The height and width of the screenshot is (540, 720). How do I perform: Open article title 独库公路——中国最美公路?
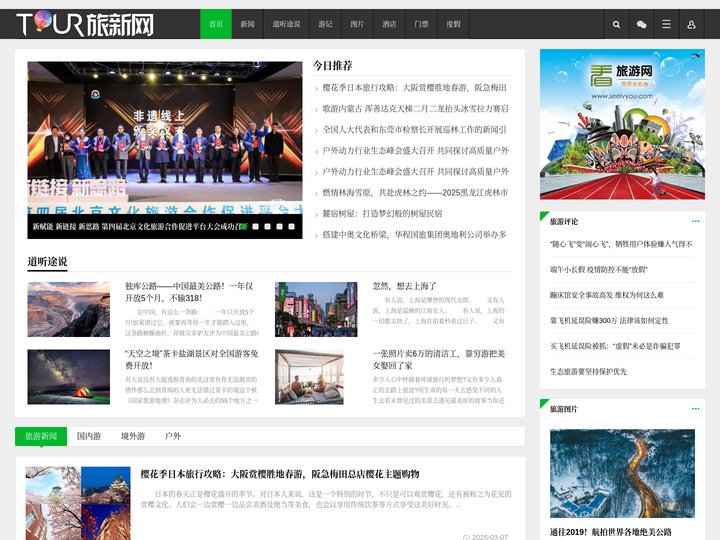coord(189,292)
